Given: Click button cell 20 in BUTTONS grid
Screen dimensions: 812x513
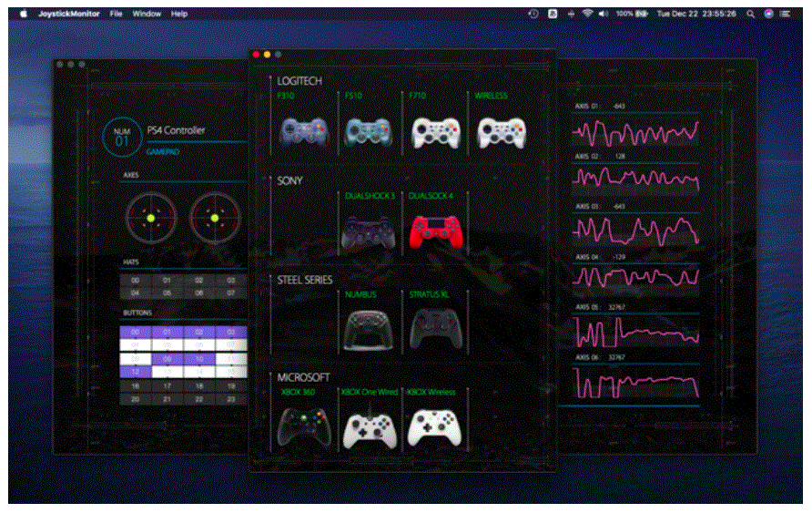Looking at the screenshot, I should click(135, 399).
